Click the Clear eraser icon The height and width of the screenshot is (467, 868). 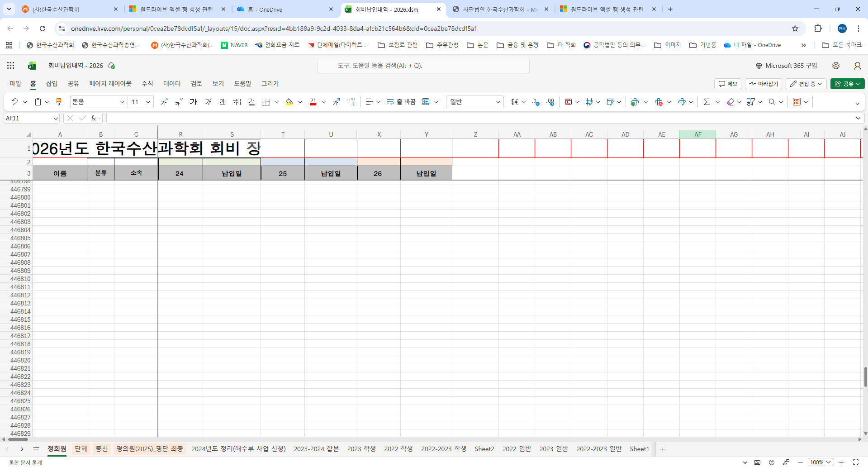[730, 102]
